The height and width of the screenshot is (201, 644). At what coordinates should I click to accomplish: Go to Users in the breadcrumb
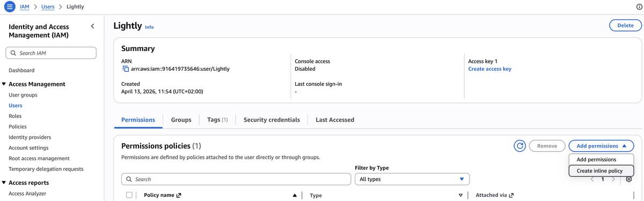click(48, 7)
